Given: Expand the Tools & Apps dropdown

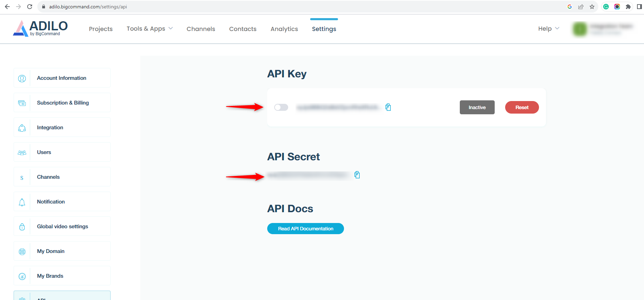Looking at the screenshot, I should click(x=150, y=29).
